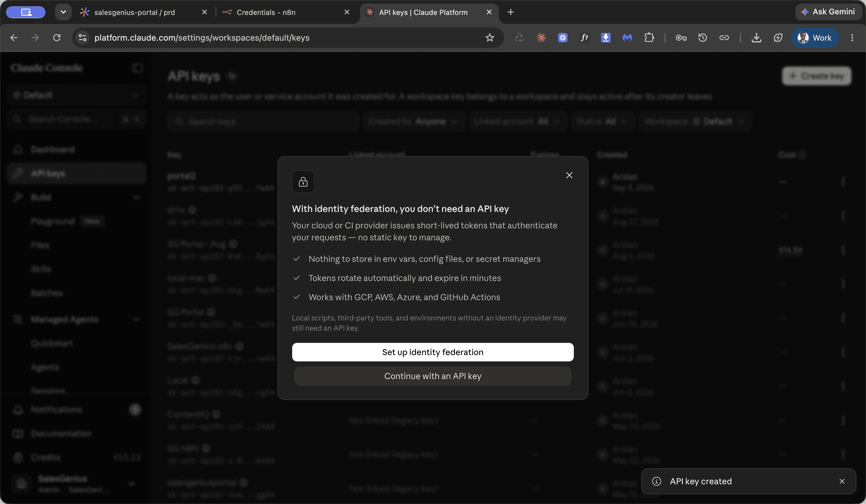Screen dimensions: 866x504
Task: Click the lock icon in the dialog
Action: click(303, 182)
